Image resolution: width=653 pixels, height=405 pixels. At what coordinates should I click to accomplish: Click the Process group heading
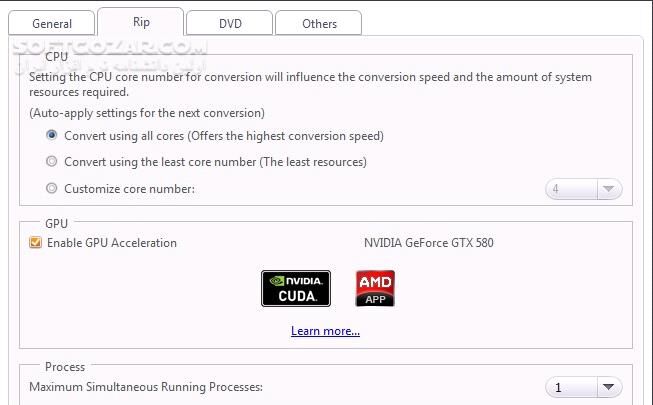tap(65, 367)
